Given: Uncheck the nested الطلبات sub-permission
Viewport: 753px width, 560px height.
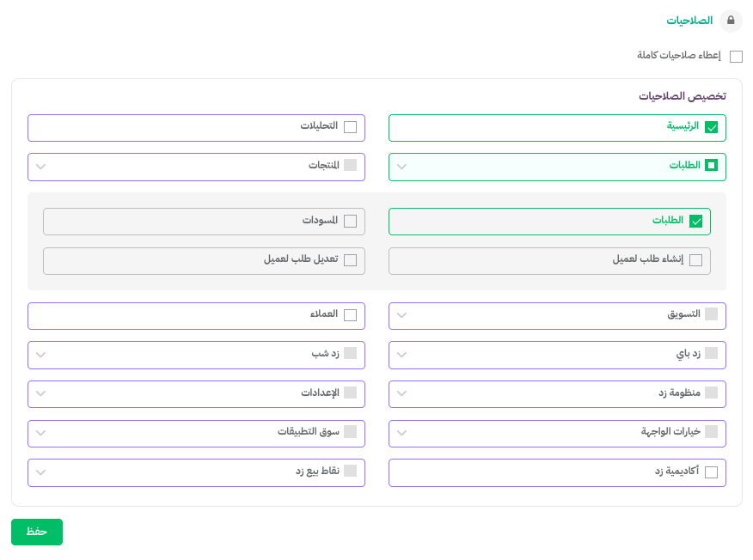Looking at the screenshot, I should pyautogui.click(x=696, y=222).
